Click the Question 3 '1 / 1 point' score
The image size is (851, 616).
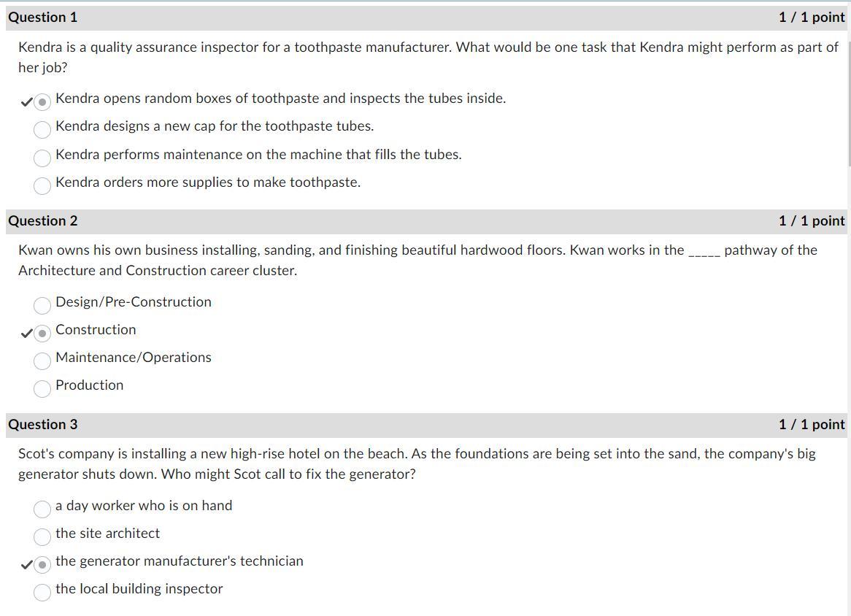coord(812,425)
